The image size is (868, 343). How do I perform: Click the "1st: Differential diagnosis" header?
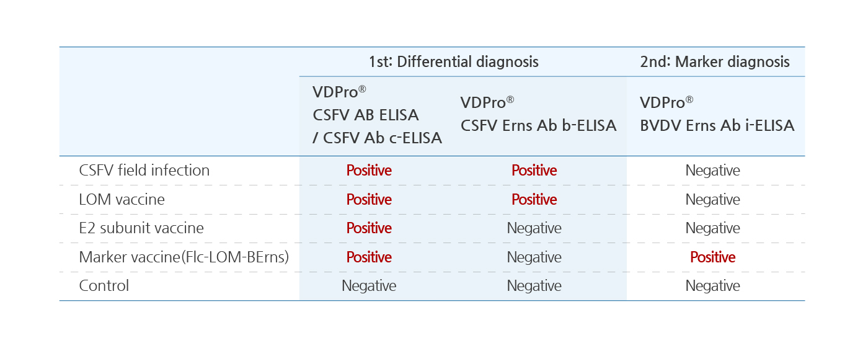point(453,62)
